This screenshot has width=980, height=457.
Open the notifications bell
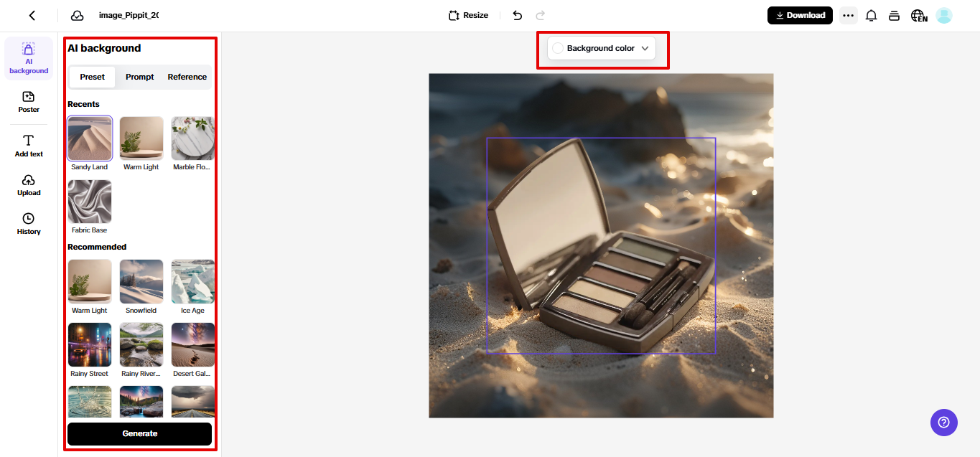(871, 14)
